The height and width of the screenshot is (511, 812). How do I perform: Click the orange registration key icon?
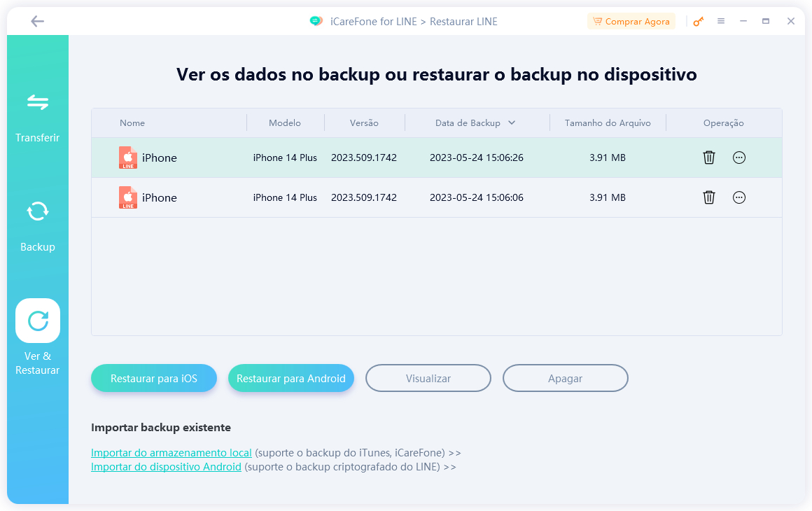click(x=698, y=21)
